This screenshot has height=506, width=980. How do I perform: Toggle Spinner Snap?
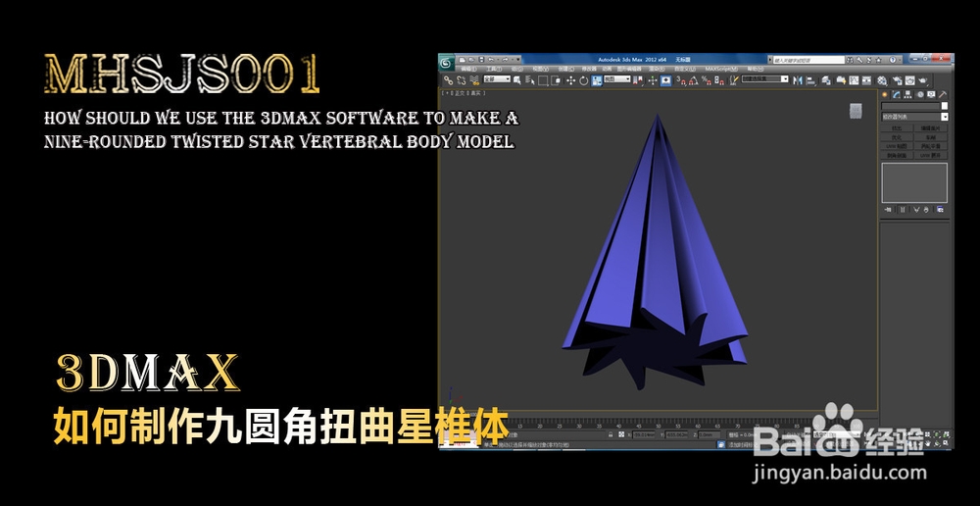(x=719, y=80)
